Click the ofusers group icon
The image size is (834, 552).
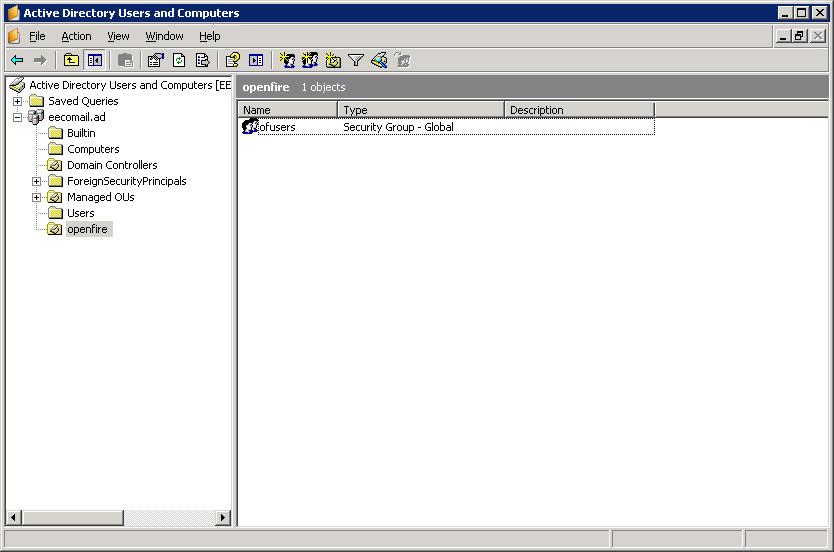point(249,127)
